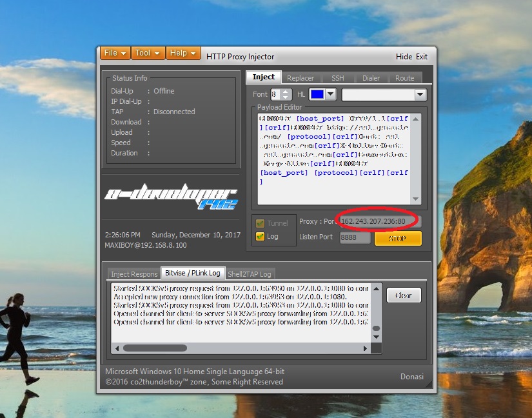Viewport: 532px width, 418px height.
Task: Open the File menu
Action: 115,53
